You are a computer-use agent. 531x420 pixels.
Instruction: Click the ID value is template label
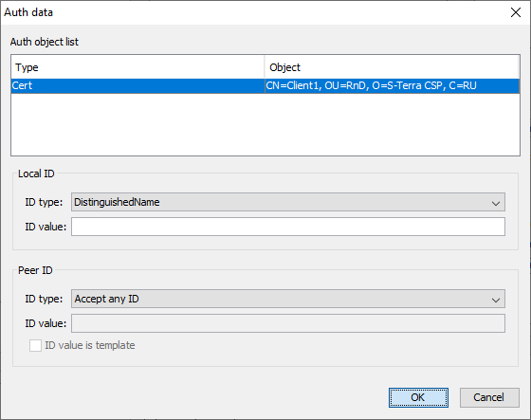[90, 345]
